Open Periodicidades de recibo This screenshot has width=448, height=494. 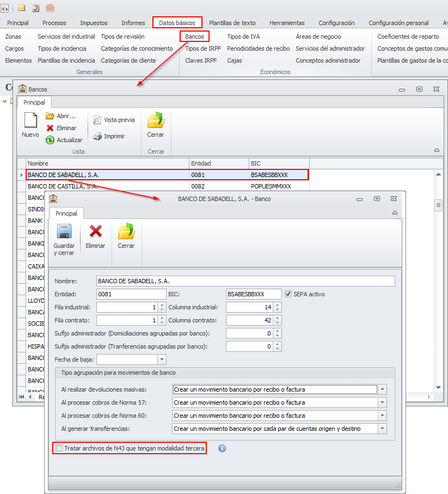(x=258, y=48)
